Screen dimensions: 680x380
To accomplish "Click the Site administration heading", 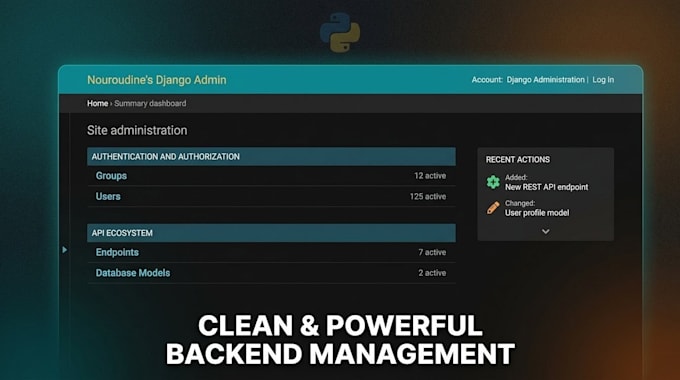I will pyautogui.click(x=137, y=130).
